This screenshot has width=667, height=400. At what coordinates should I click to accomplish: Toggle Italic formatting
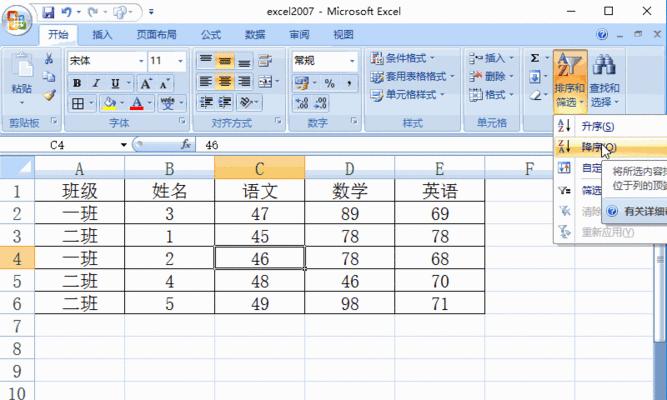click(96, 83)
